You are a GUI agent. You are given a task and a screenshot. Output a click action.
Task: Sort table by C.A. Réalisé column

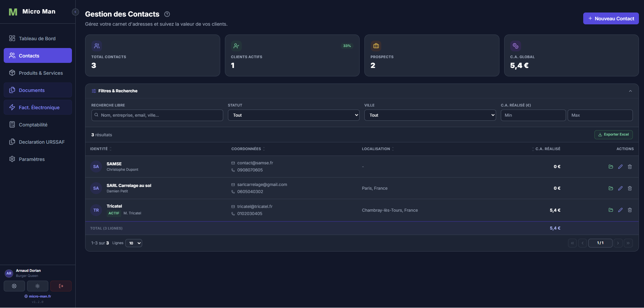546,149
